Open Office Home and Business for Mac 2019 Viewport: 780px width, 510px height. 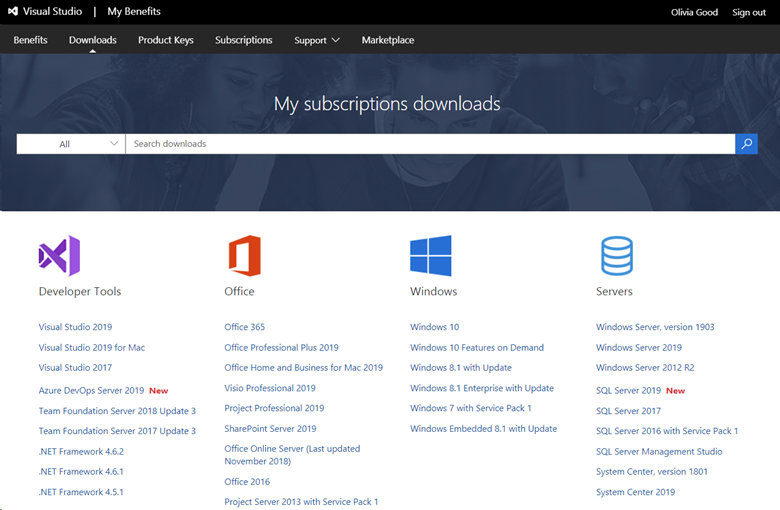click(x=303, y=367)
